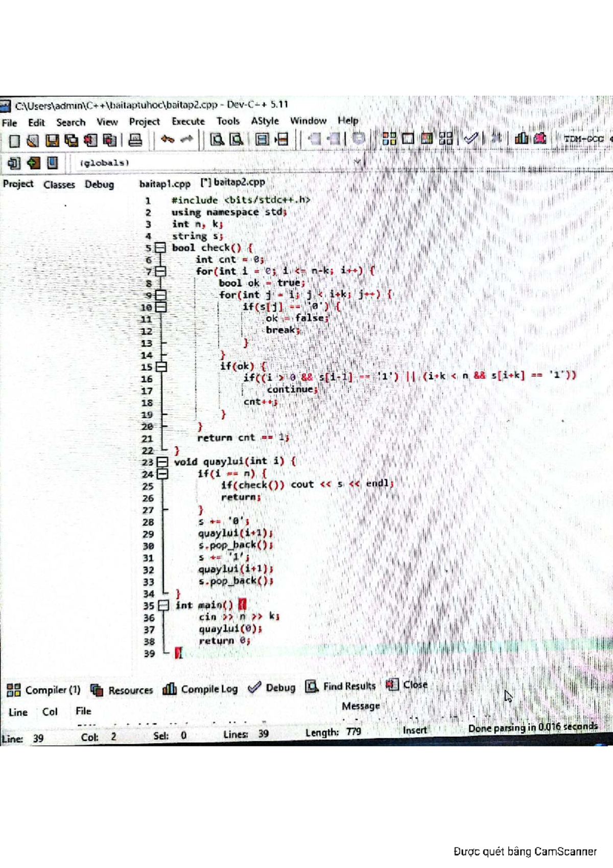Click the Profile analysis chart icon
The image size is (613, 868).
click(x=522, y=138)
